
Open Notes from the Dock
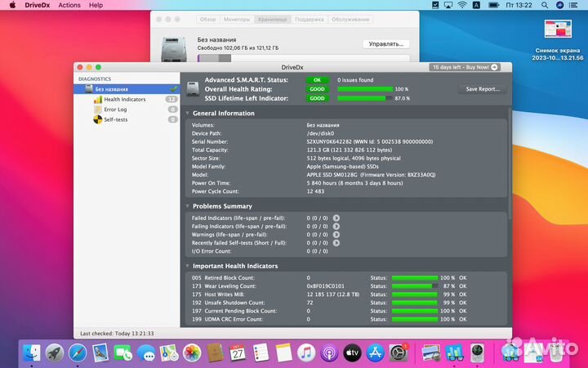pyautogui.click(x=283, y=353)
